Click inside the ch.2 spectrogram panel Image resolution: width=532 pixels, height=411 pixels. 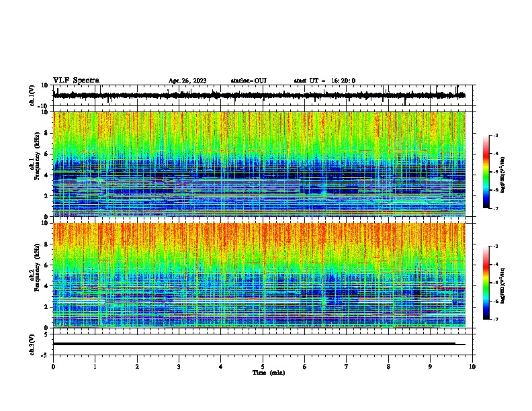pos(259,275)
